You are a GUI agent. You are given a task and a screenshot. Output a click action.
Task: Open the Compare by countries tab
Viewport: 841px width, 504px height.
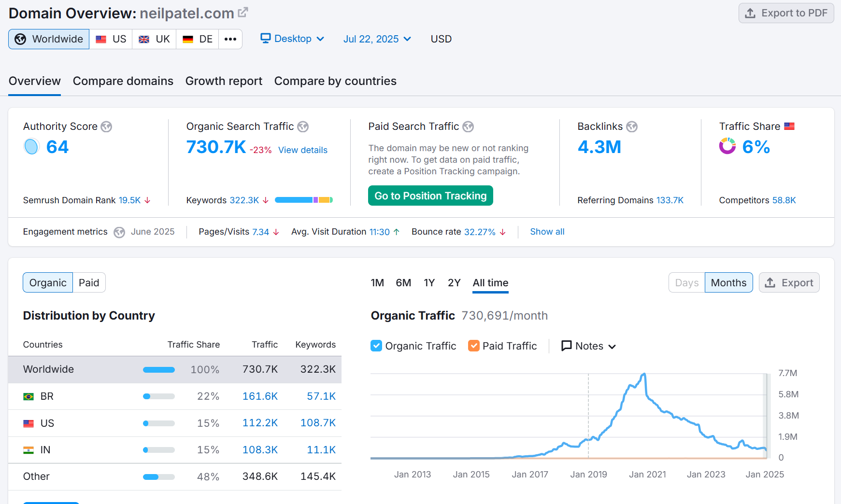coord(335,81)
